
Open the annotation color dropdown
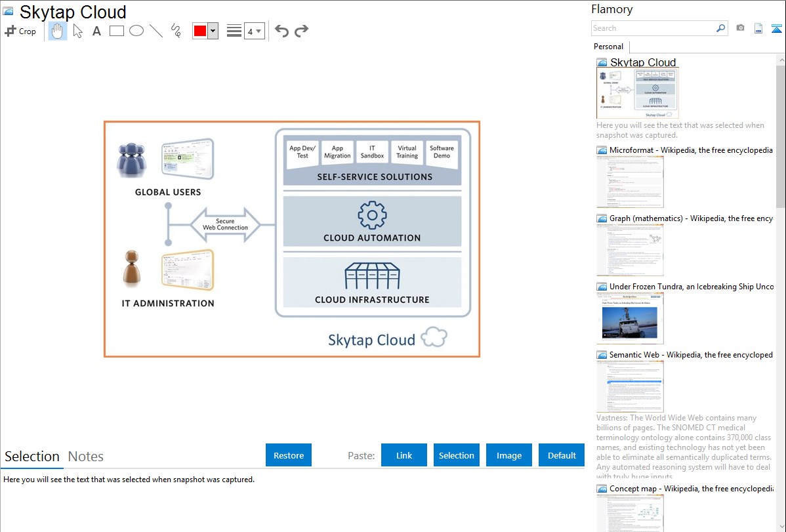click(x=213, y=30)
